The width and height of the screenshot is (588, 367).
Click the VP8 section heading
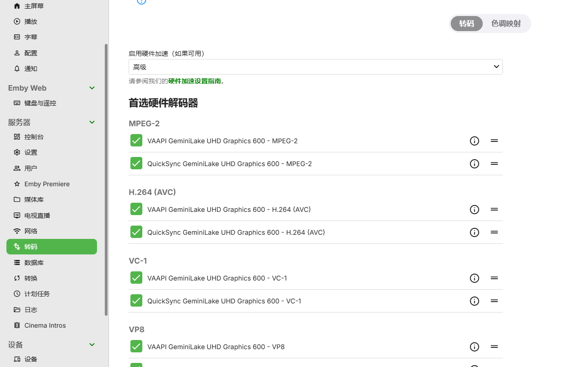click(x=136, y=329)
